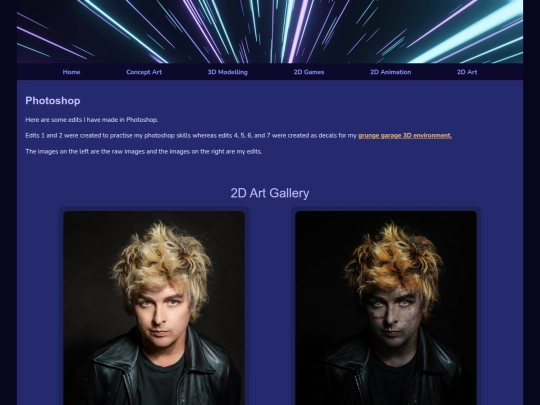Click the orange-tinted hair in edited photo
This screenshot has height=405, width=540.
(394, 263)
